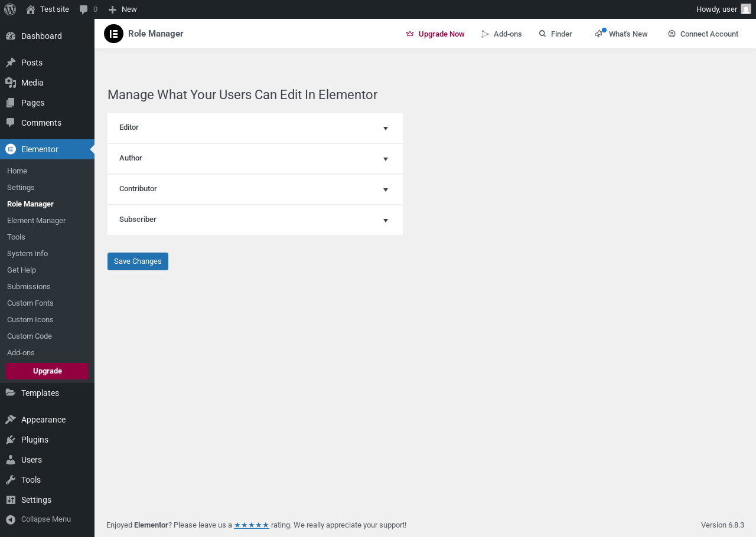Click the Plugins plug icon
This screenshot has height=537, width=756.
click(11, 440)
